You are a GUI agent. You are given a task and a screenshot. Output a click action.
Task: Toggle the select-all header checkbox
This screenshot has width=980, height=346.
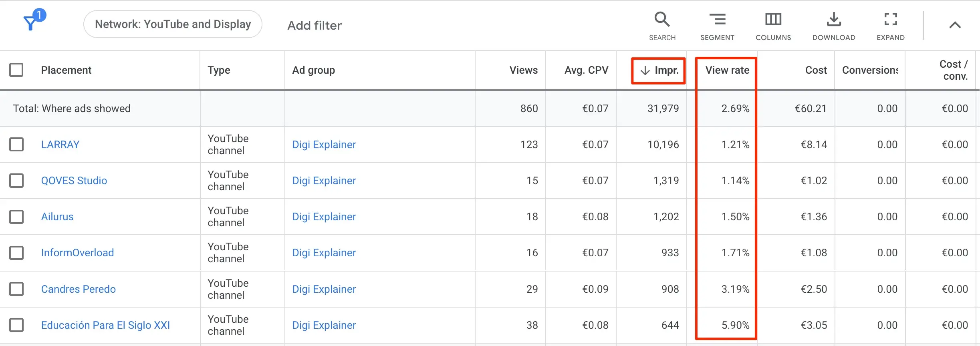click(x=16, y=70)
